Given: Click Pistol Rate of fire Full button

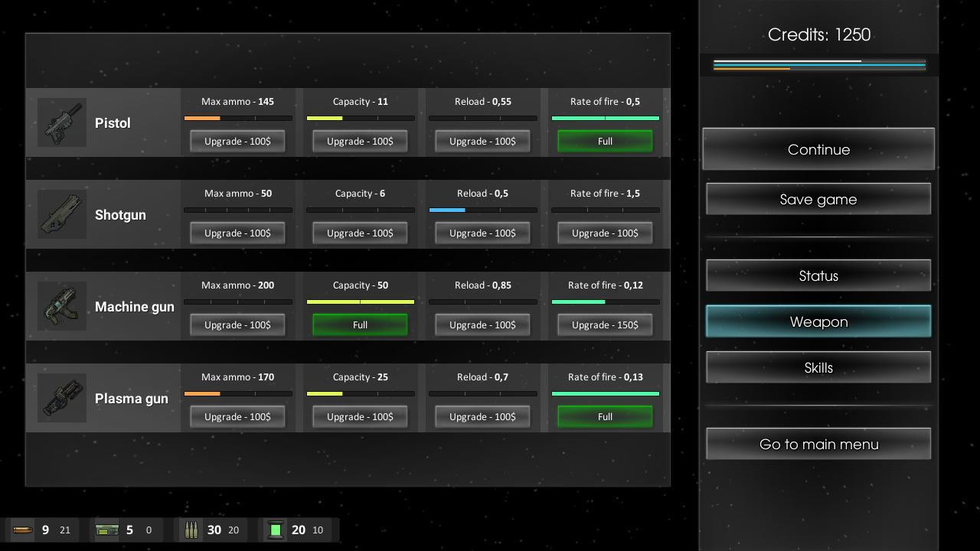Looking at the screenshot, I should [x=605, y=141].
